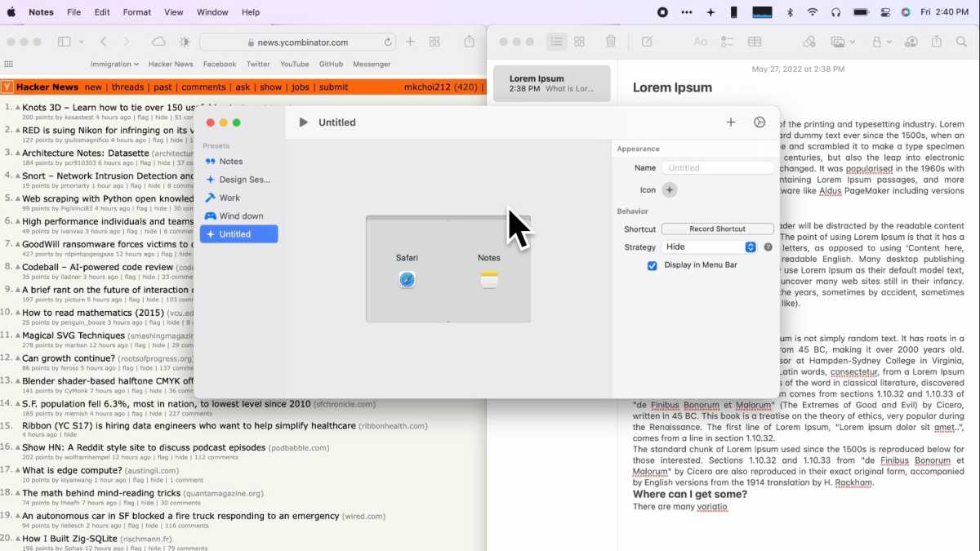
Task: Open the Strategy dropdown set to Hide
Action: pos(710,247)
